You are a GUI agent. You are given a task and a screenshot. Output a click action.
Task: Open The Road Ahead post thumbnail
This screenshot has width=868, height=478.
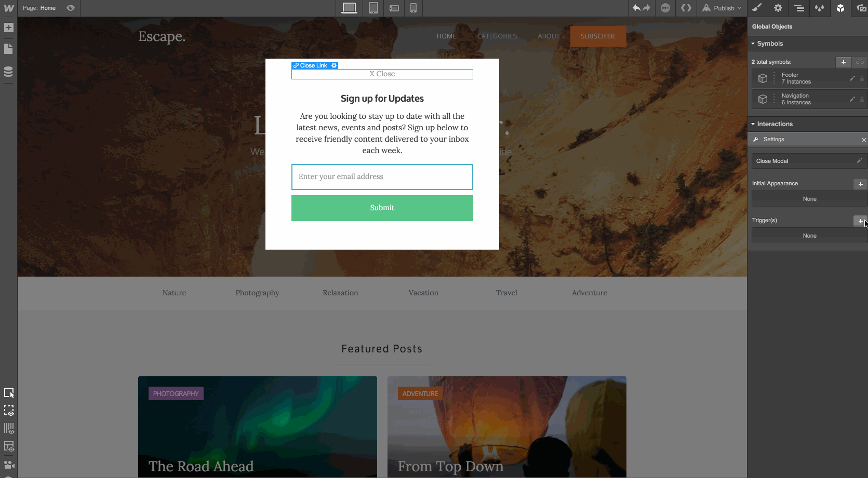(258, 427)
